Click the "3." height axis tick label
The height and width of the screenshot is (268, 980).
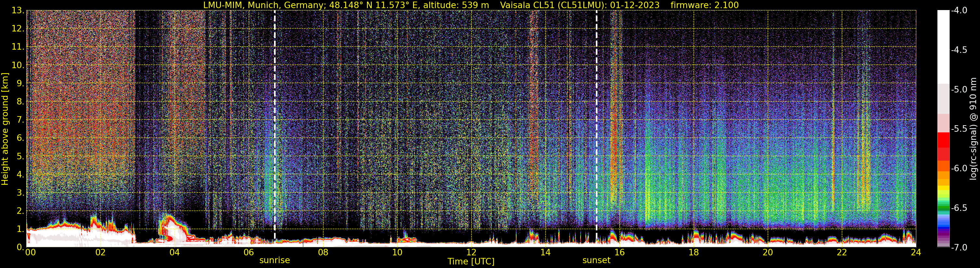20,192
